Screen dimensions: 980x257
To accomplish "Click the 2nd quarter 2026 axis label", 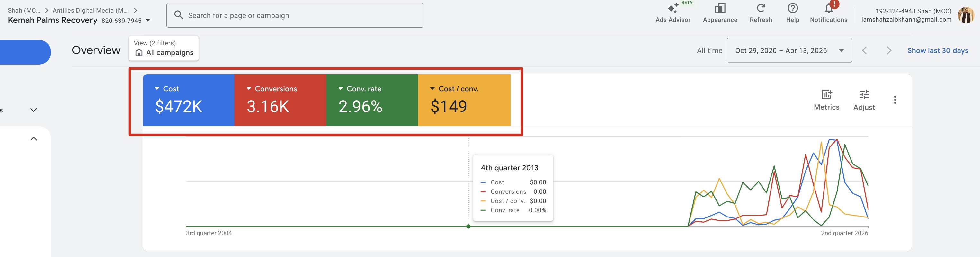I will pos(844,233).
